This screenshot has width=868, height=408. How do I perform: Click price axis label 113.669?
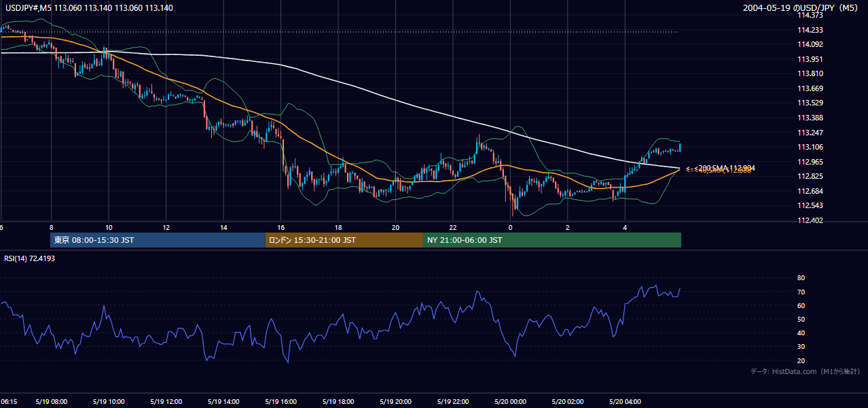coord(810,88)
